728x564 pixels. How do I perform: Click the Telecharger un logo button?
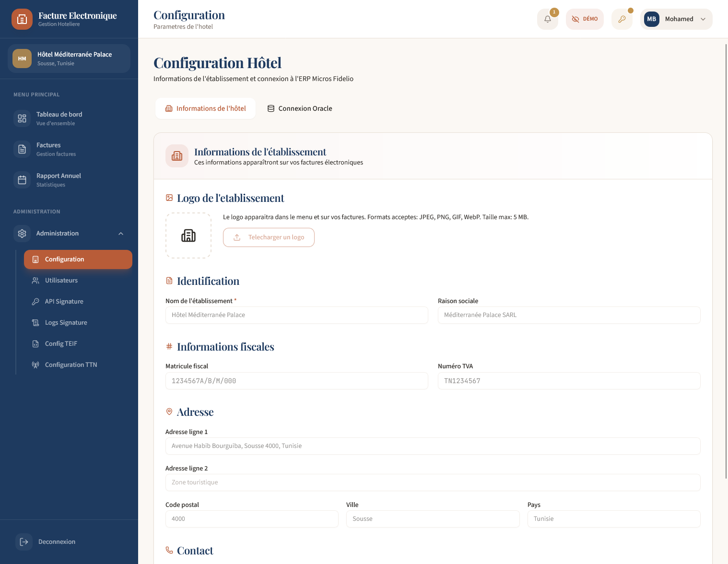tap(269, 237)
